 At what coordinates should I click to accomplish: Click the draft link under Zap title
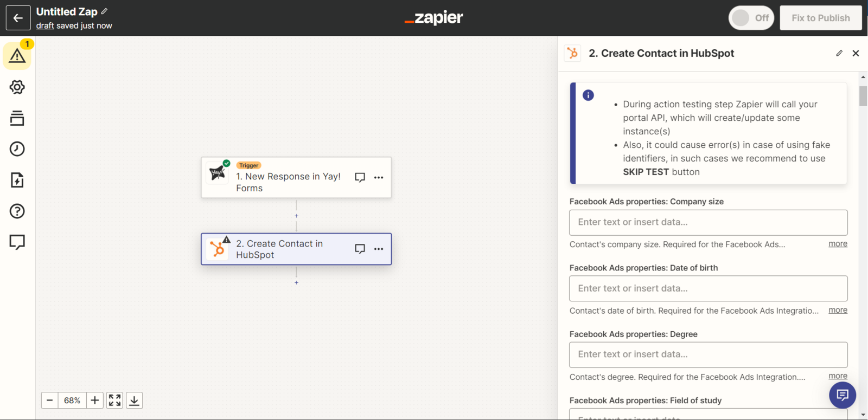45,25
